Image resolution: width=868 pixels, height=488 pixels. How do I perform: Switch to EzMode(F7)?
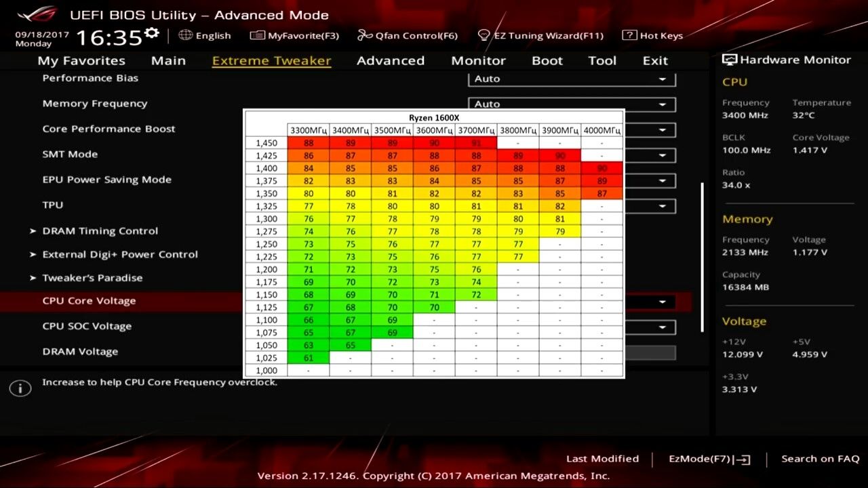click(x=709, y=459)
